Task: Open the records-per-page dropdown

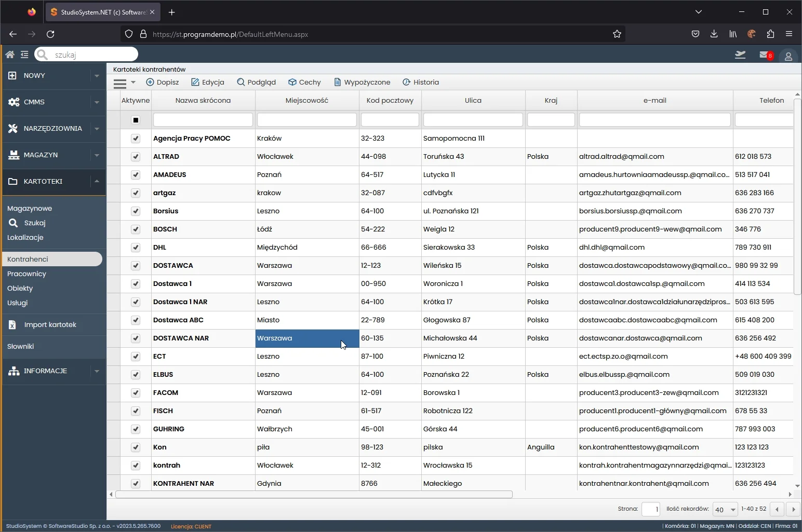Action: pos(725,509)
